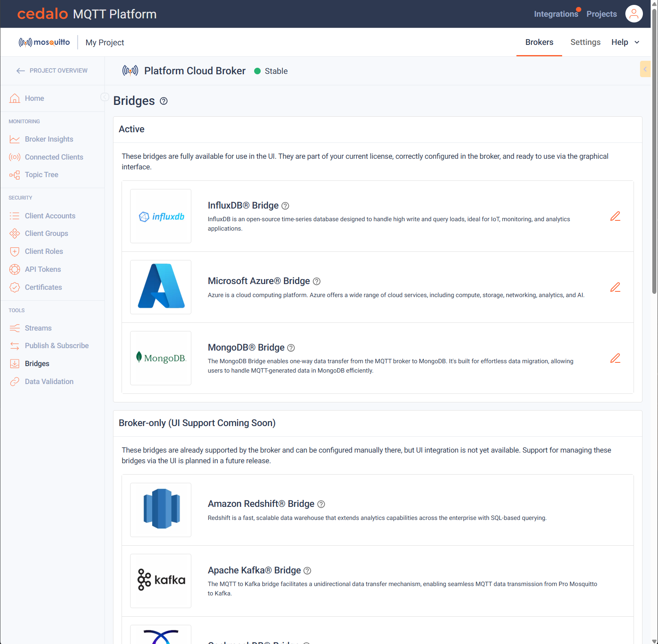This screenshot has height=644, width=658.
Task: Go back to Project Overview
Action: 52,71
